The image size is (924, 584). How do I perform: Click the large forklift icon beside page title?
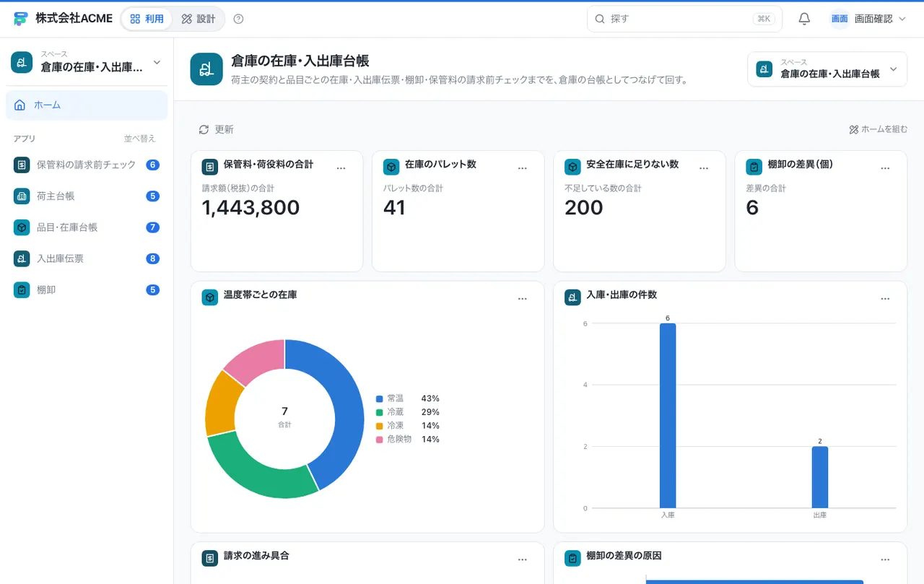206,69
